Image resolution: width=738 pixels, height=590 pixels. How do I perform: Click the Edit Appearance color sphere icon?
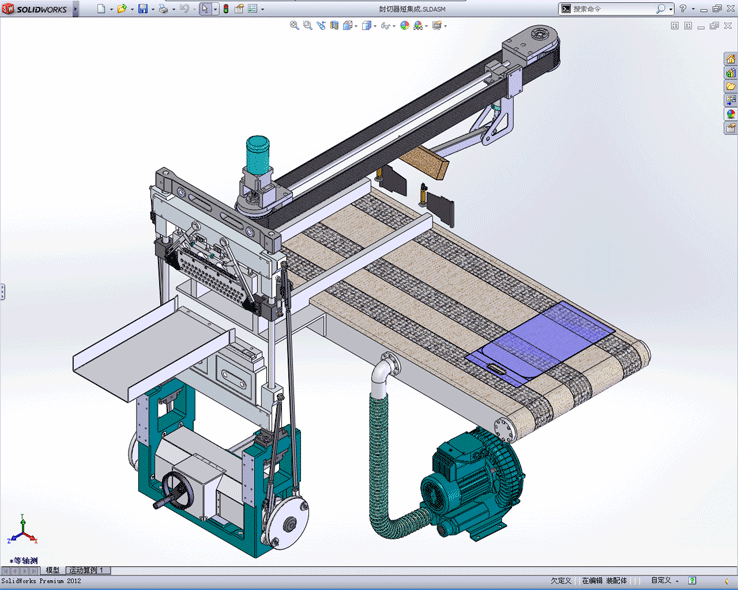[x=405, y=26]
